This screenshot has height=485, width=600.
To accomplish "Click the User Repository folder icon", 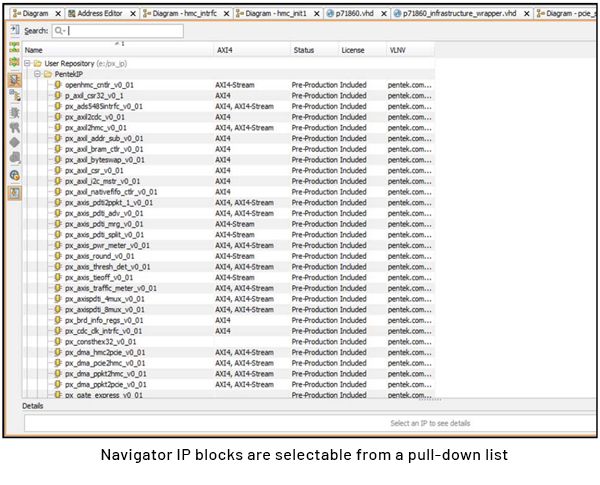I will (38, 63).
